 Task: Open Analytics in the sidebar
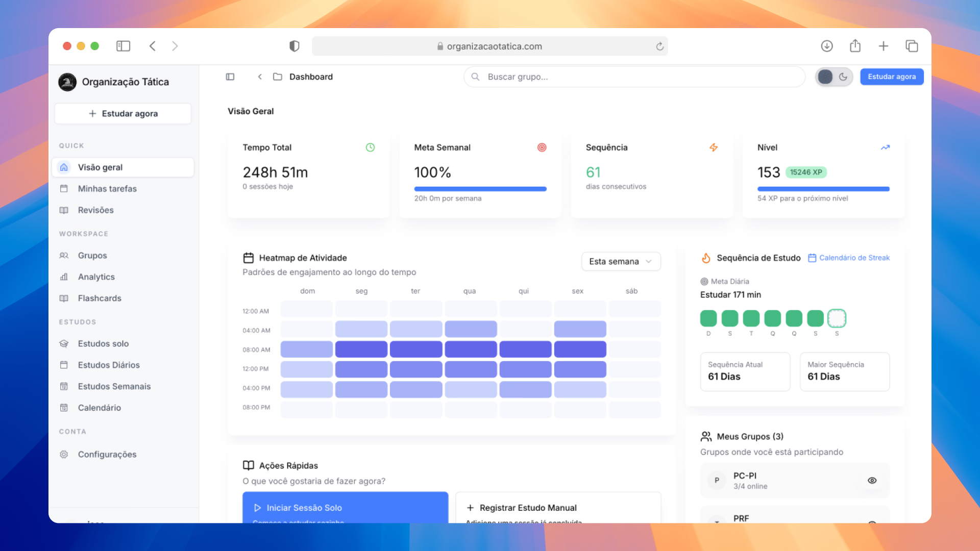coord(96,277)
